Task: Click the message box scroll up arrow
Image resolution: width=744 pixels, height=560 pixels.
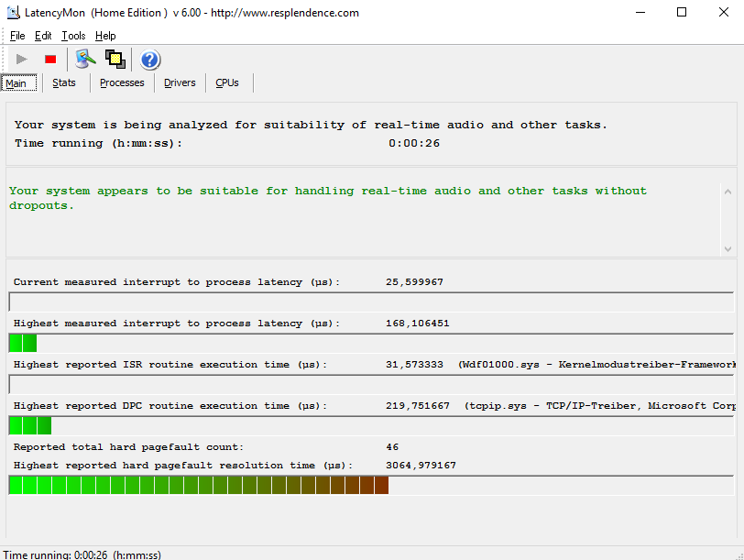Action: coord(728,192)
